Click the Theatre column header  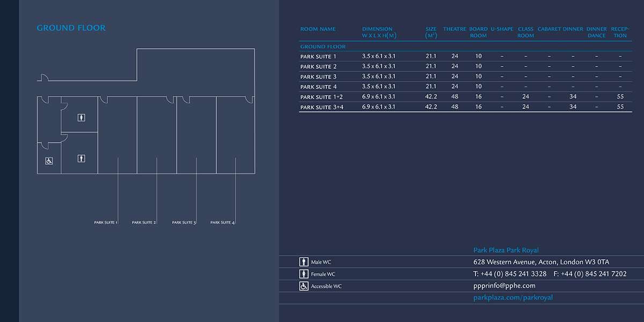point(455,29)
